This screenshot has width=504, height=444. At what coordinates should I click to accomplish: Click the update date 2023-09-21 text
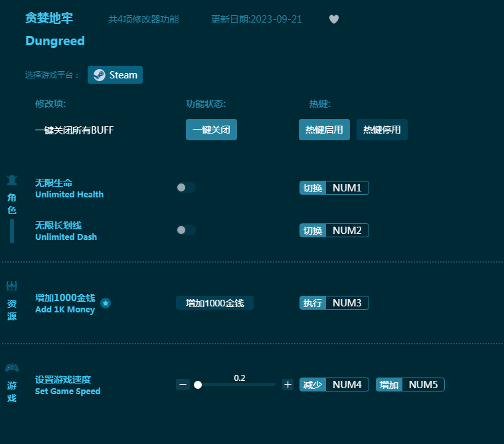(x=256, y=19)
